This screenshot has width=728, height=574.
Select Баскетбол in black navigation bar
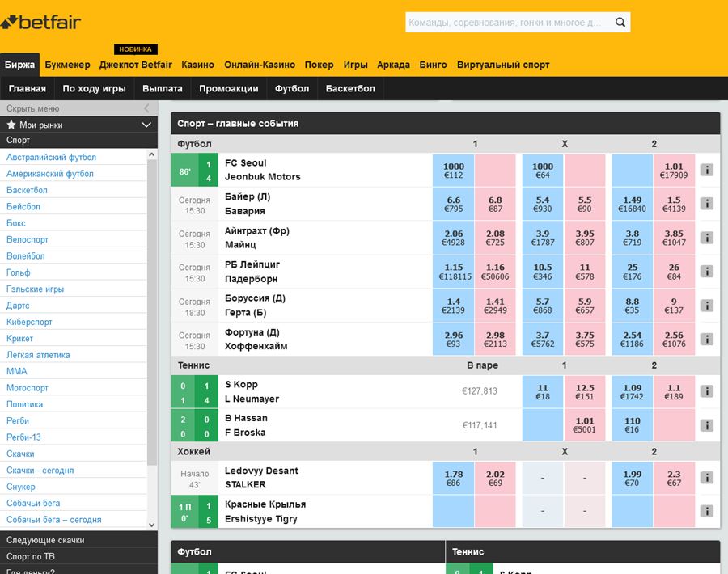350,88
